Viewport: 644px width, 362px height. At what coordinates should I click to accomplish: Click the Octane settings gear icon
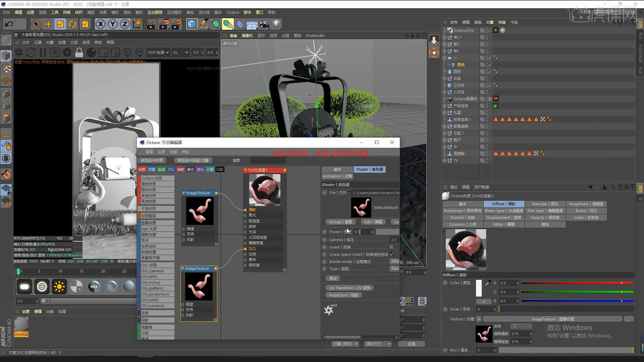click(67, 53)
